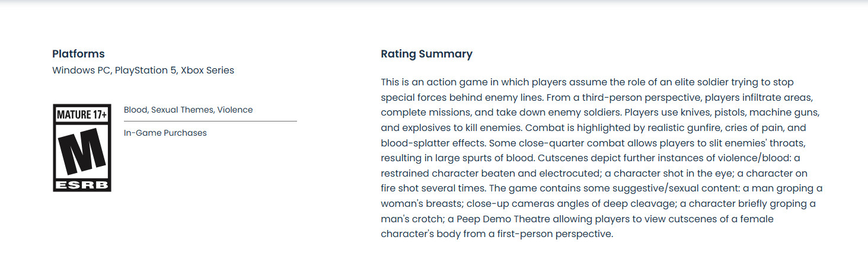
Task: Click the Violence content descriptor
Action: [x=235, y=110]
